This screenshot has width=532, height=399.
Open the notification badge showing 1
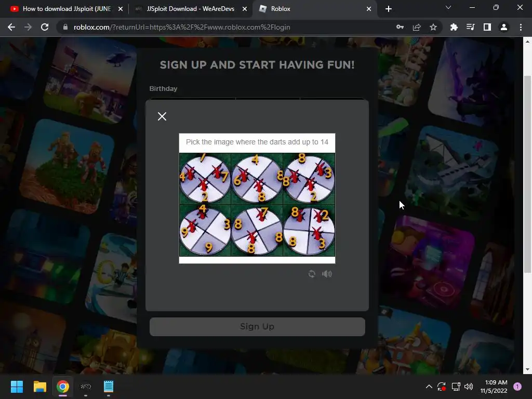coord(517,387)
